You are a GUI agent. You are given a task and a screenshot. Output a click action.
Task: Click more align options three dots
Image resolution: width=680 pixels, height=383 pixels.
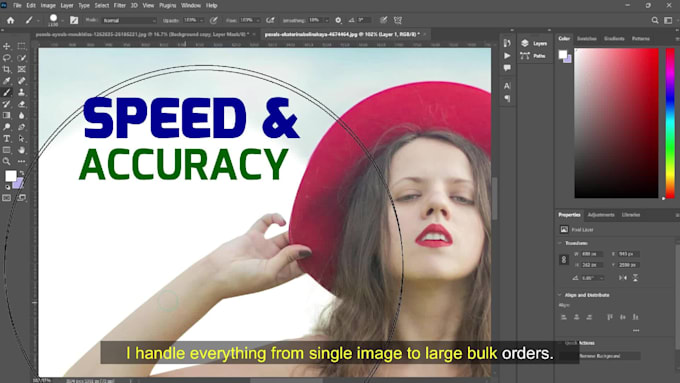coord(636,331)
